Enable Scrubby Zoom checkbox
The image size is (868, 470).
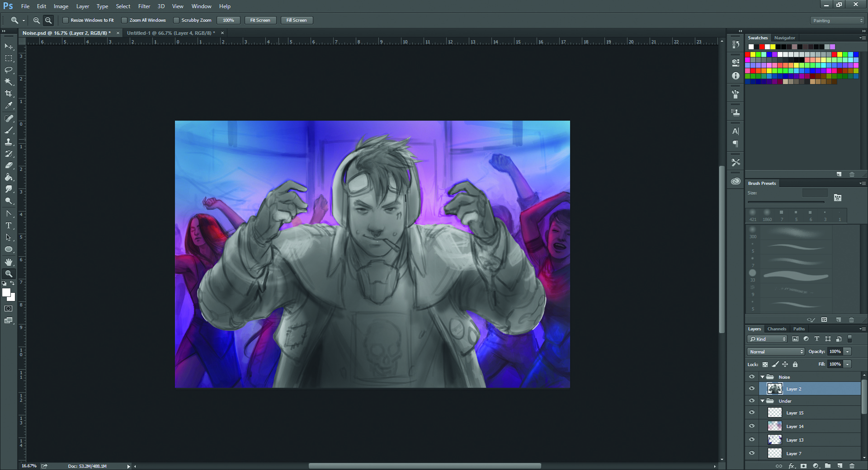[x=176, y=20]
